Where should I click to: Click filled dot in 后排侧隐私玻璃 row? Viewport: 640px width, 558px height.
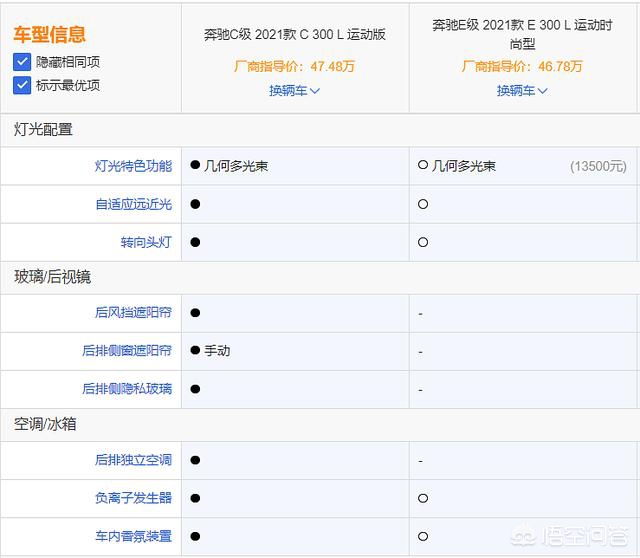[195, 389]
